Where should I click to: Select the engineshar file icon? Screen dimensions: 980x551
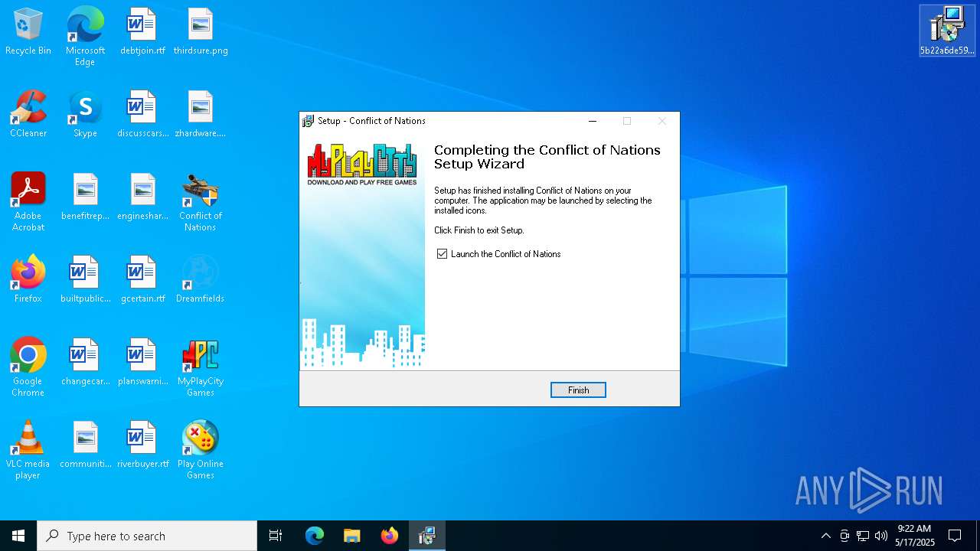(x=142, y=197)
